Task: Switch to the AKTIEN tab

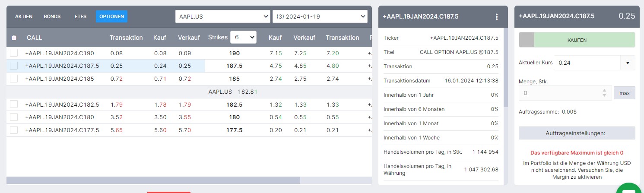Action: pos(24,16)
